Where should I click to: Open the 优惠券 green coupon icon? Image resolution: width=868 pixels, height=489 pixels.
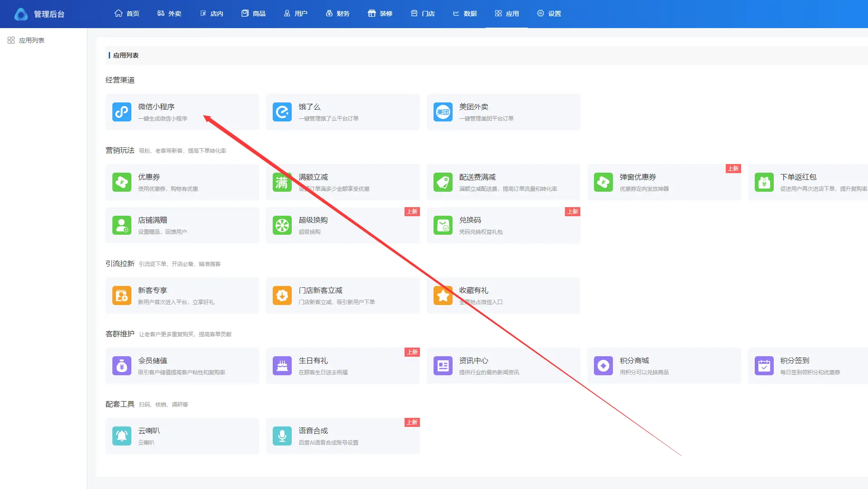click(122, 182)
